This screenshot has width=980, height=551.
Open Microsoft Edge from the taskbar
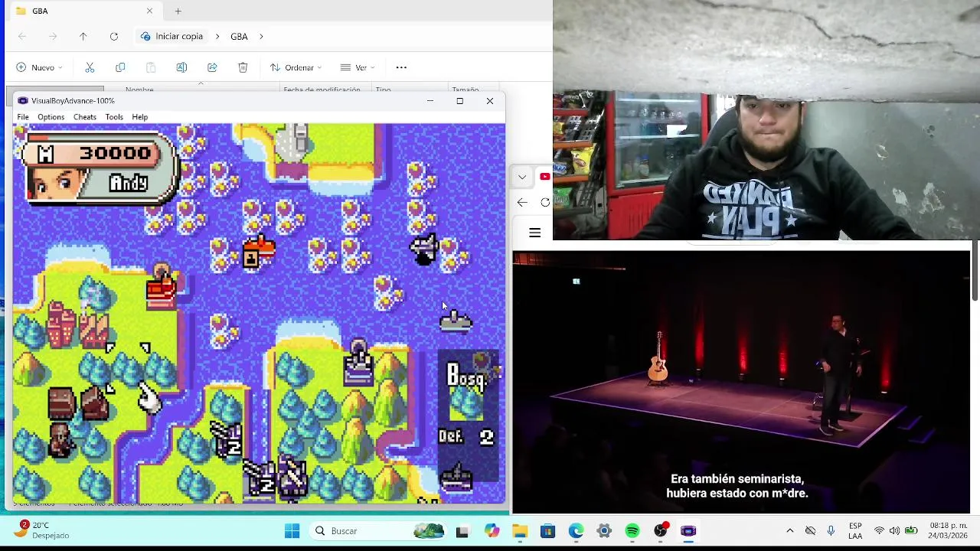click(576, 531)
